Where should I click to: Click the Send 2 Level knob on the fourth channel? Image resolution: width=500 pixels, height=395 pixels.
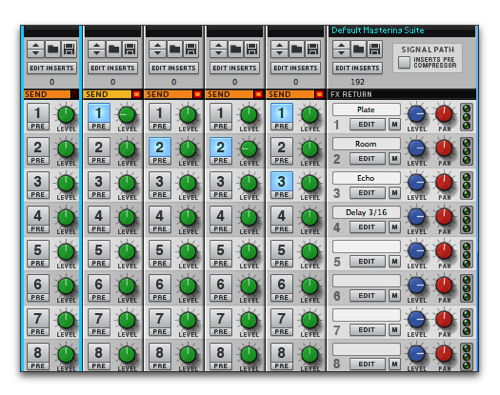[x=249, y=149]
